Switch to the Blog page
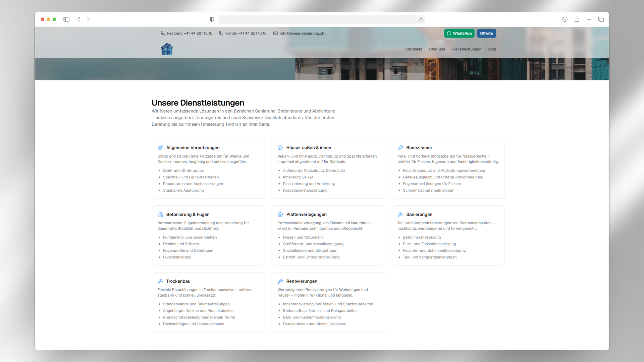644x362 pixels. [492, 49]
